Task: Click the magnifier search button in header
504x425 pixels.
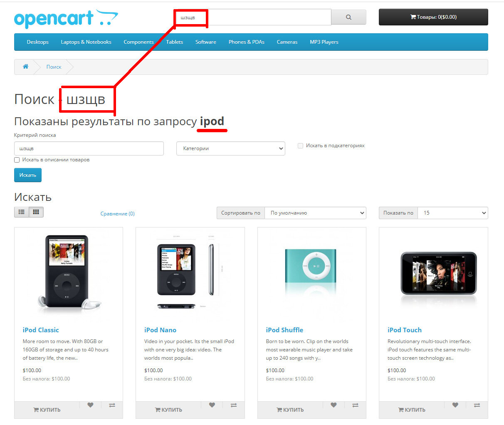Action: [348, 17]
